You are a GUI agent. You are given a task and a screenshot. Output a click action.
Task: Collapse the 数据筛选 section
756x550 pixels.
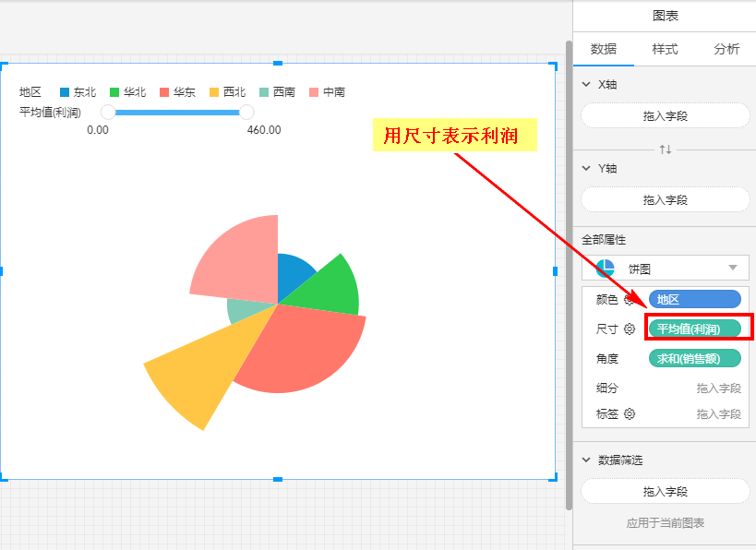(585, 460)
